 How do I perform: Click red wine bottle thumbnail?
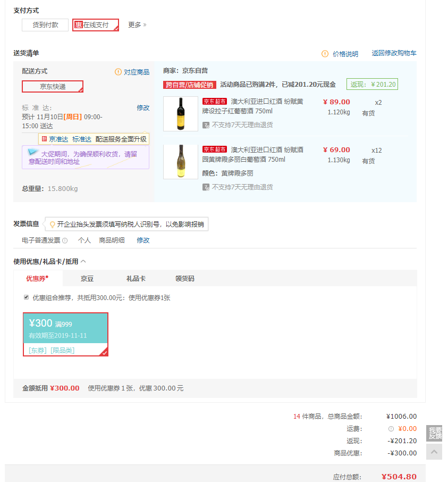[x=181, y=114]
